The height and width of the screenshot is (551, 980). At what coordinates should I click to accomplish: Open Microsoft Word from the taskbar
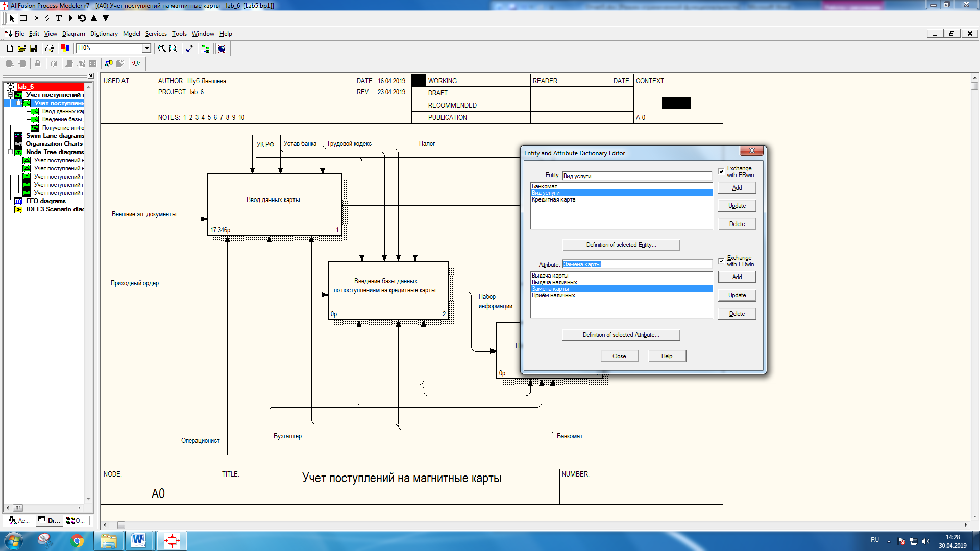pyautogui.click(x=138, y=541)
